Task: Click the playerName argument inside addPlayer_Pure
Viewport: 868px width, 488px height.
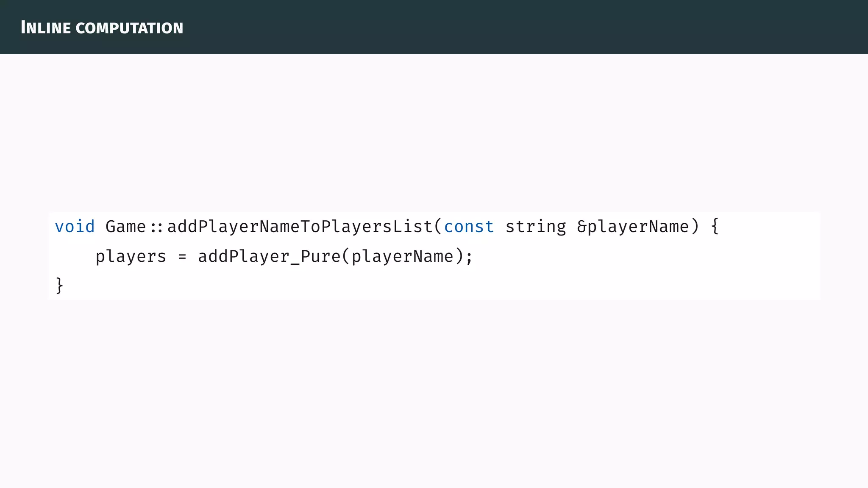Action: pyautogui.click(x=403, y=257)
